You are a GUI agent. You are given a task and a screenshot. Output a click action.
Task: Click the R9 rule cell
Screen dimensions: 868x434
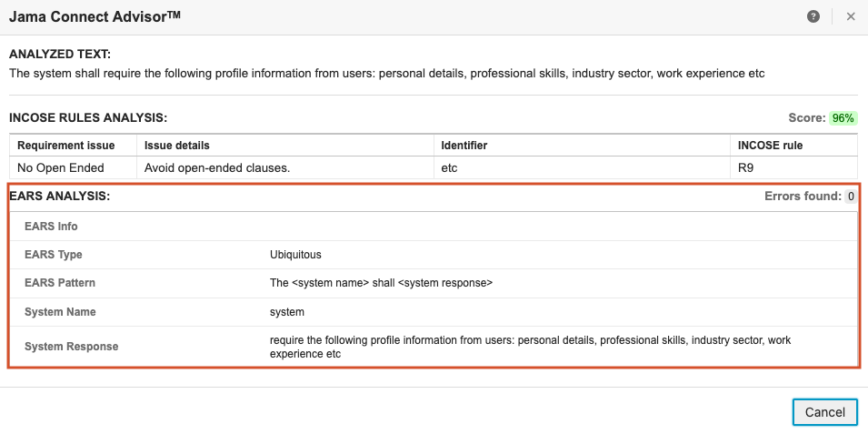(745, 167)
